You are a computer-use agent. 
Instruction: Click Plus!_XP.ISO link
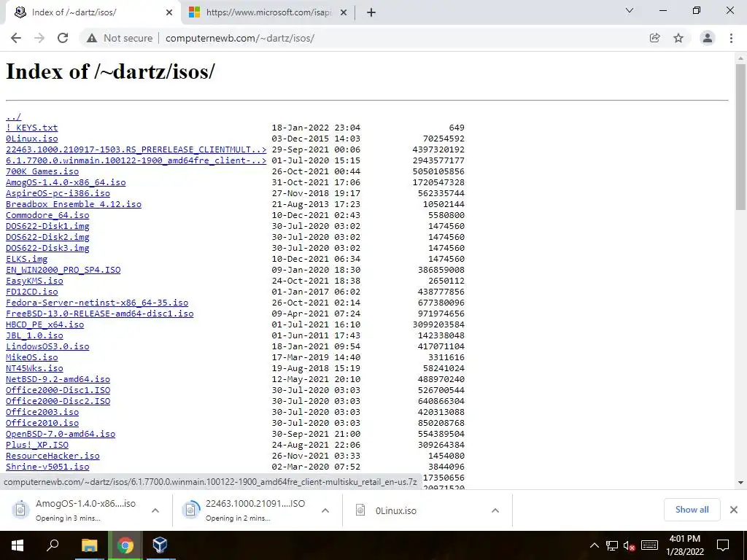pos(37,446)
